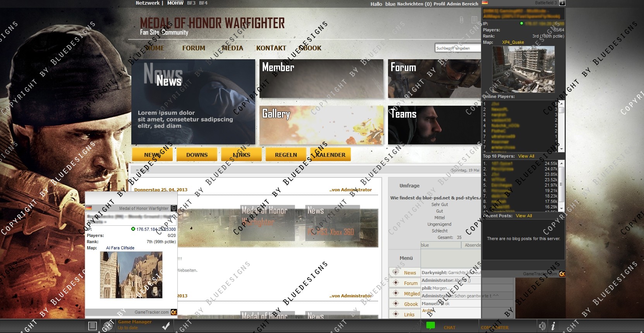This screenshot has width=644, height=333.
Task: Open the News image tile
Action: pyautogui.click(x=193, y=102)
